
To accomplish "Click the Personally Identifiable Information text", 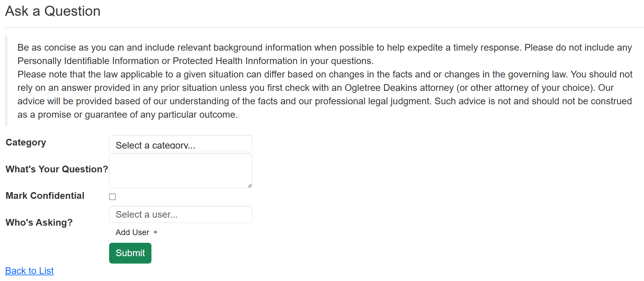I will (x=88, y=61).
